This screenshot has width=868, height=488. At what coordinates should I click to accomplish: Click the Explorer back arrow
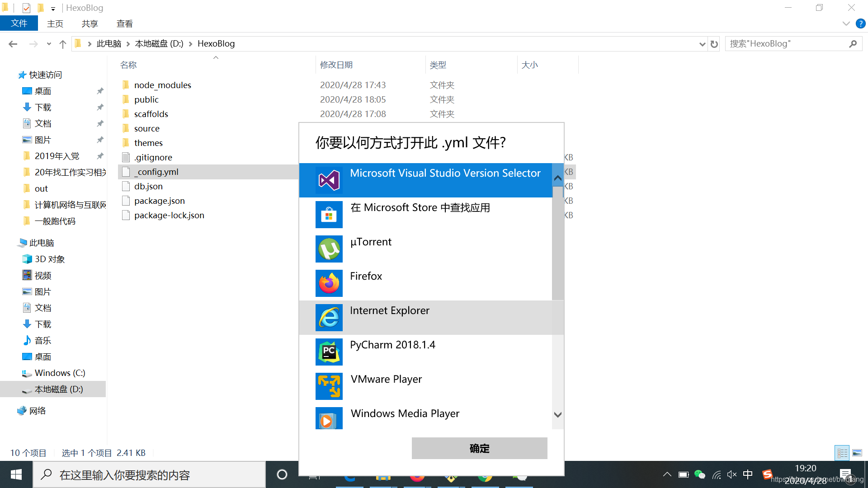click(13, 44)
